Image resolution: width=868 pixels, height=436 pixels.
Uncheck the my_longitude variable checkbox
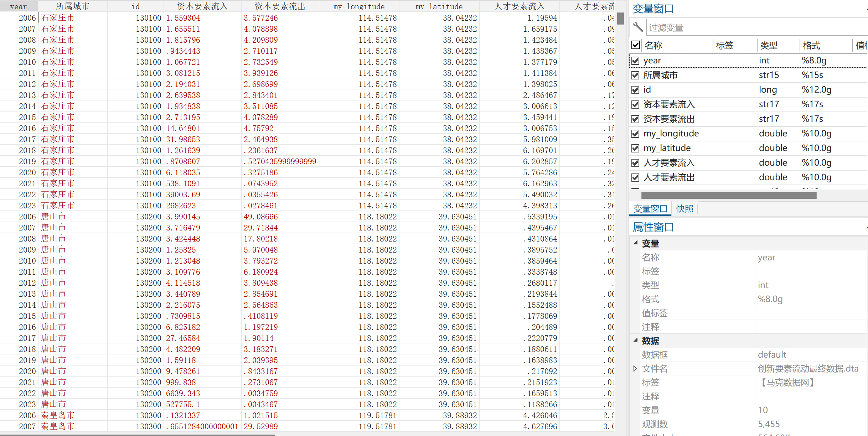[635, 134]
